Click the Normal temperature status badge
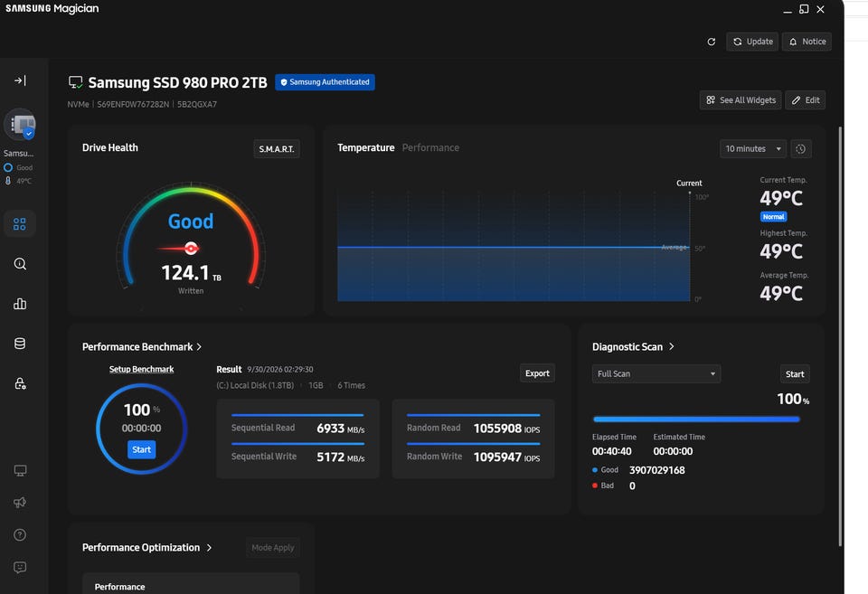The width and height of the screenshot is (868, 594). click(x=773, y=216)
